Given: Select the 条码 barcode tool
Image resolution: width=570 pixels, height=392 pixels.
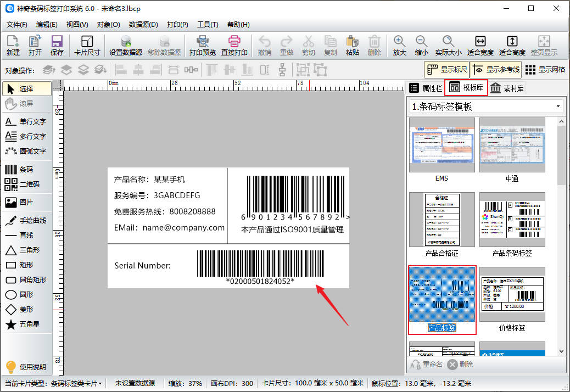Looking at the screenshot, I should pyautogui.click(x=26, y=169).
